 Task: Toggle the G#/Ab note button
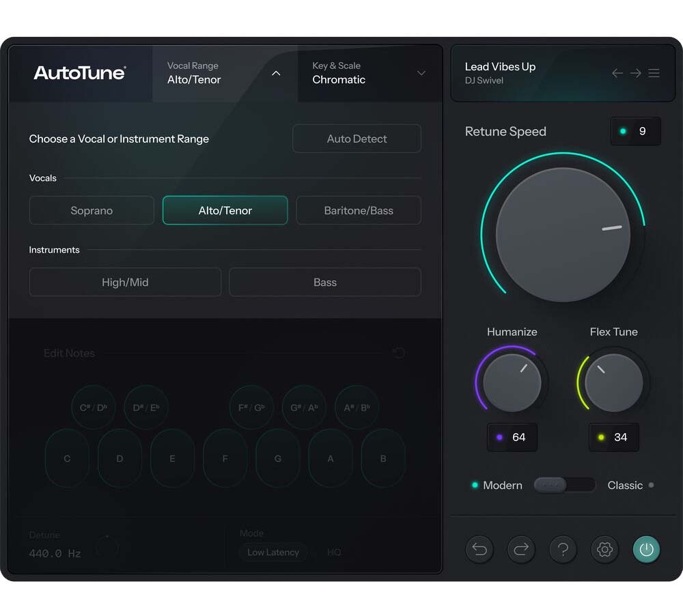(304, 407)
